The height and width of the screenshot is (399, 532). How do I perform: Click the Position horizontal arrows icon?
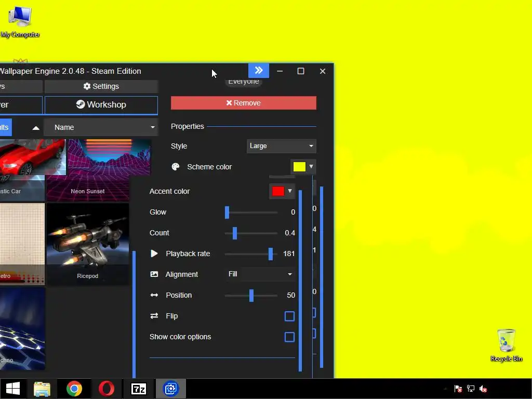click(154, 295)
